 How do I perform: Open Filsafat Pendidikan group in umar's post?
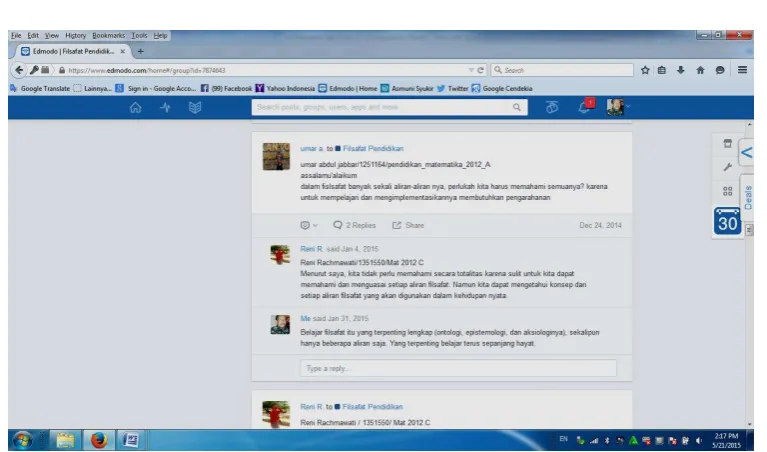pos(373,149)
